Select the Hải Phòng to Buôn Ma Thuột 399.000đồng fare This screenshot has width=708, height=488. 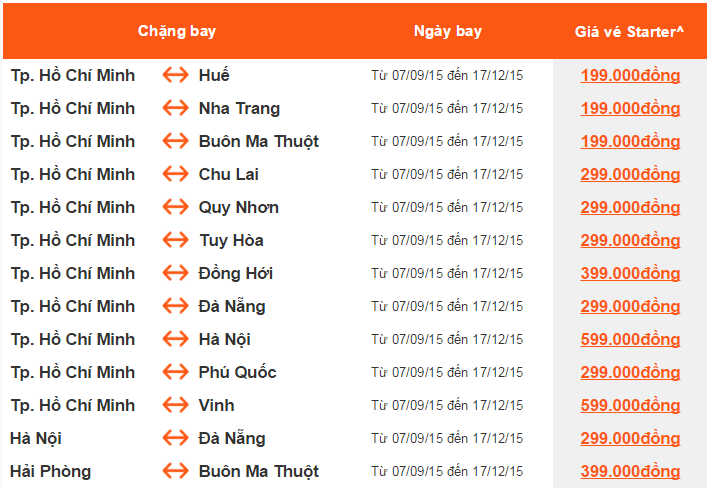[x=630, y=471]
